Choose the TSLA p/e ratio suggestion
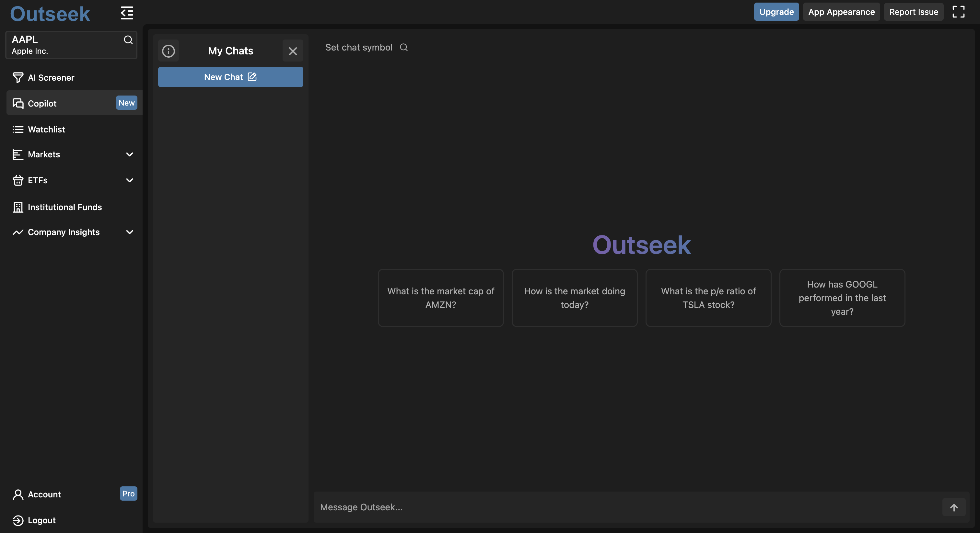Screen dimensions: 980x533 pos(708,298)
